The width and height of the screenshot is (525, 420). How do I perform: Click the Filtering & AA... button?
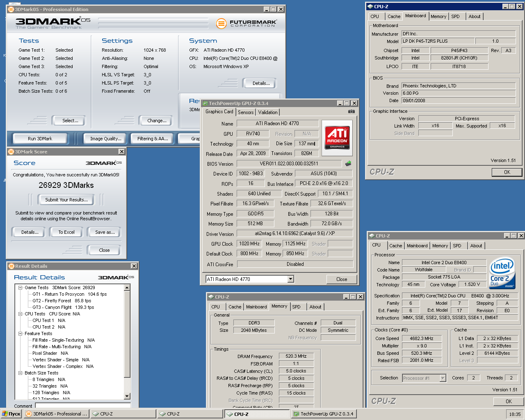[153, 139]
